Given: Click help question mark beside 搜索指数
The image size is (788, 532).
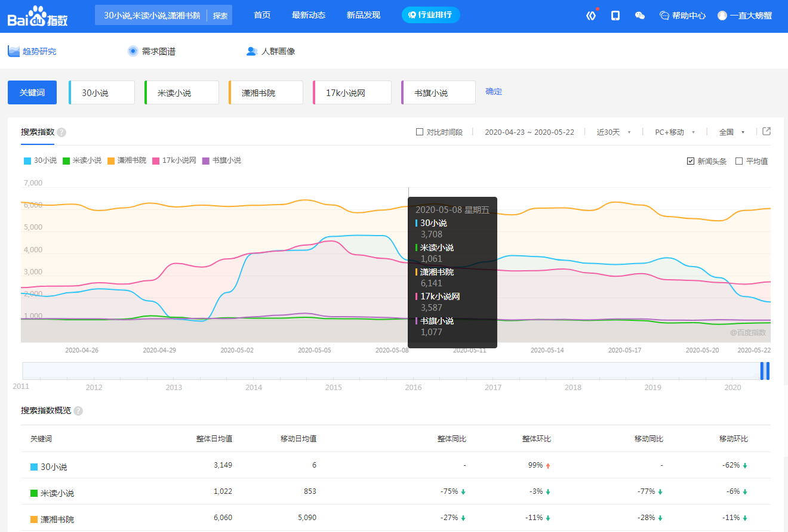Looking at the screenshot, I should 61,132.
